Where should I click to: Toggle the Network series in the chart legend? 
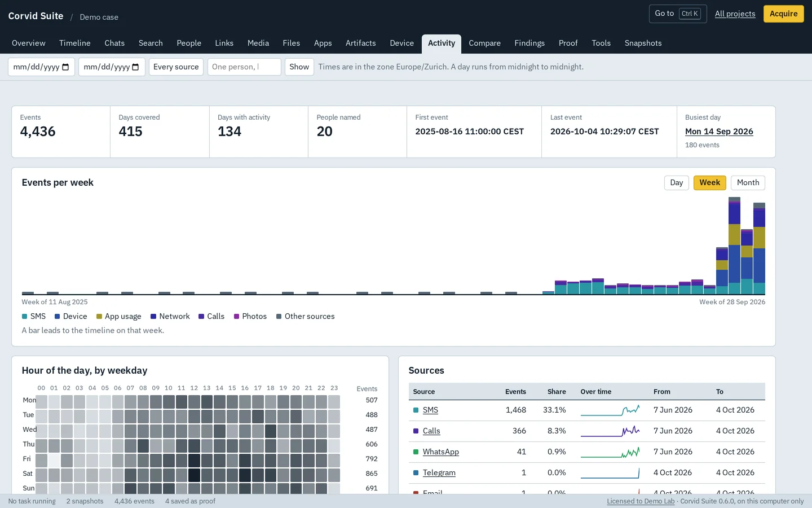point(170,317)
